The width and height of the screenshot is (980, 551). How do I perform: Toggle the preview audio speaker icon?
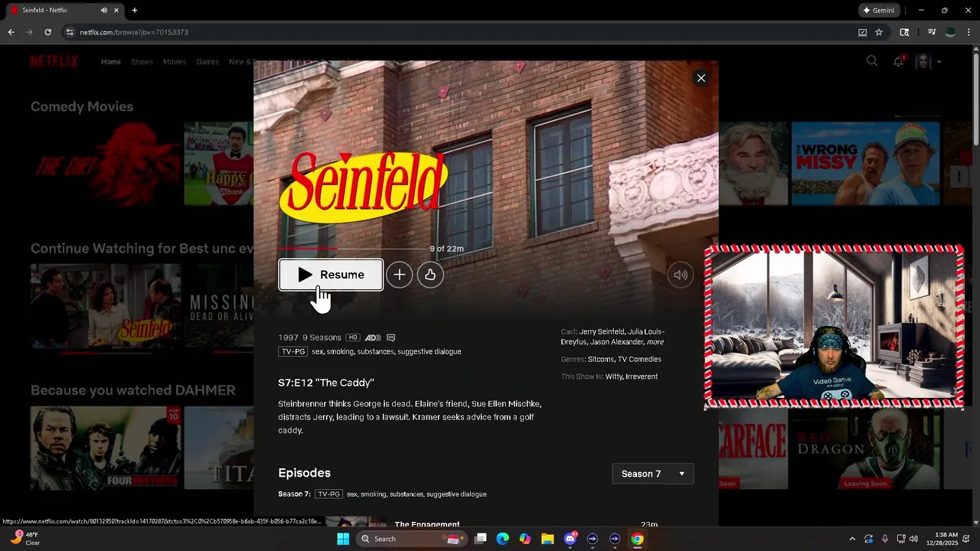pos(680,275)
